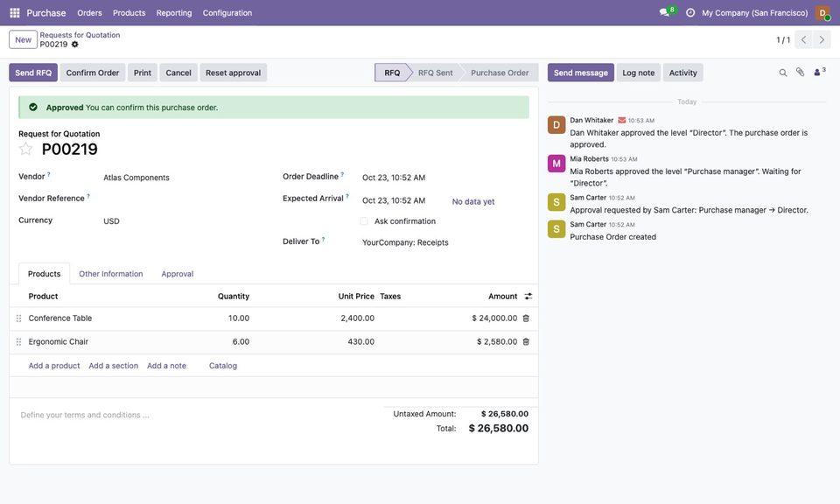Click drag handle of Conference Table row
The height and width of the screenshot is (504, 840).
point(18,318)
